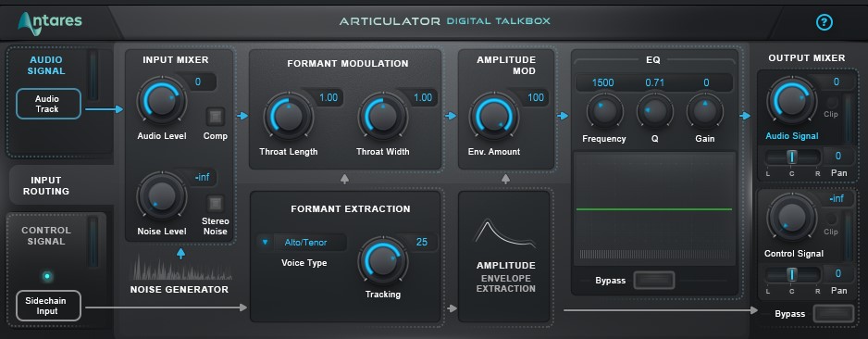Click the EQ Q value 0.71
Image resolution: width=868 pixels, height=339 pixels.
655,82
